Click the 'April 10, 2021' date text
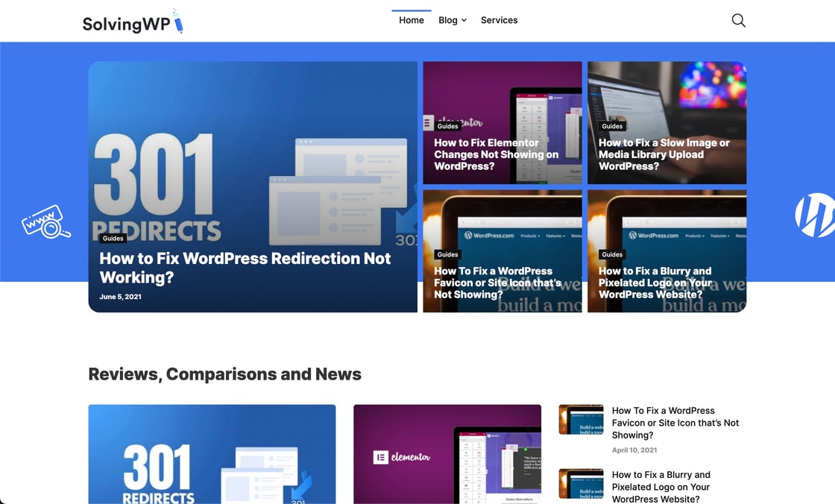Viewport: 835px width, 504px height. 634,450
